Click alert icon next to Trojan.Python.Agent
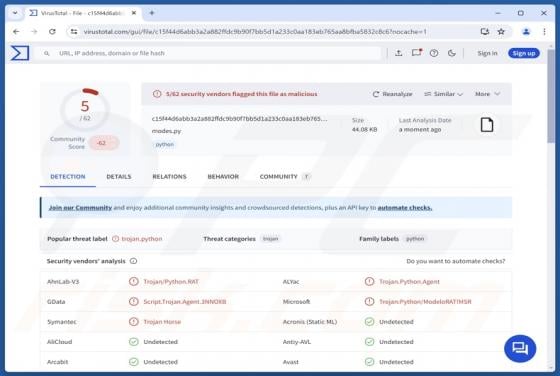Screen dimensions: 560x376 tap(369, 281)
